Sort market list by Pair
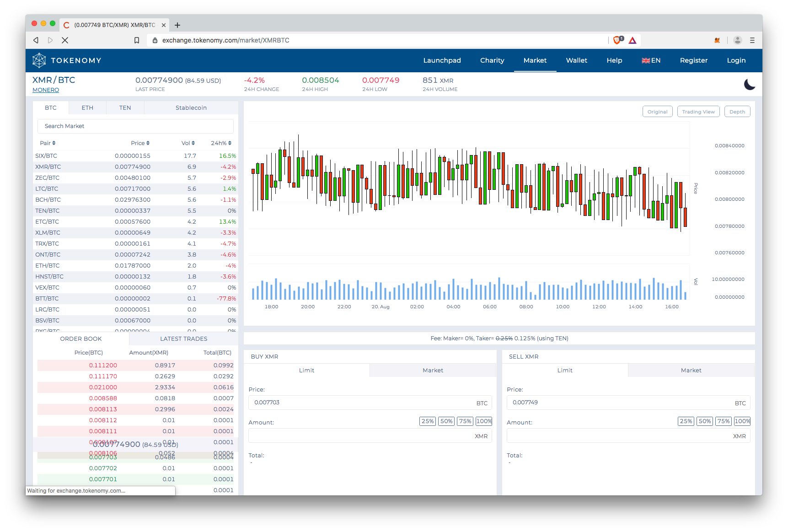The width and height of the screenshot is (788, 532). pyautogui.click(x=48, y=143)
